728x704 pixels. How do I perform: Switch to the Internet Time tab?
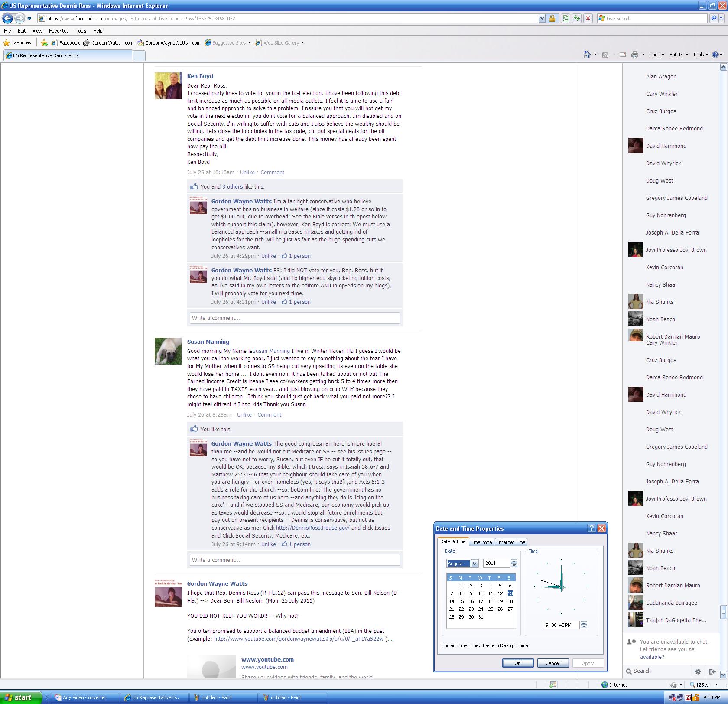[x=511, y=542]
